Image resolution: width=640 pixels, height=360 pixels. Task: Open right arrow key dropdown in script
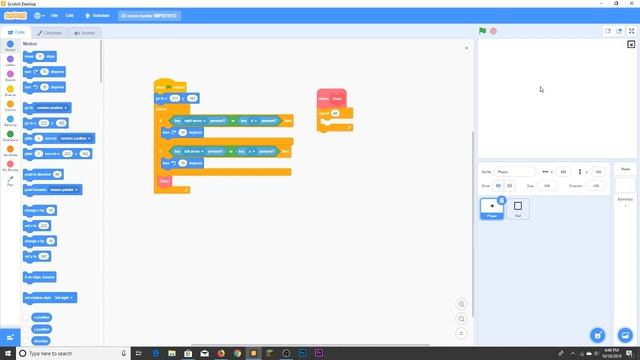[x=195, y=121]
